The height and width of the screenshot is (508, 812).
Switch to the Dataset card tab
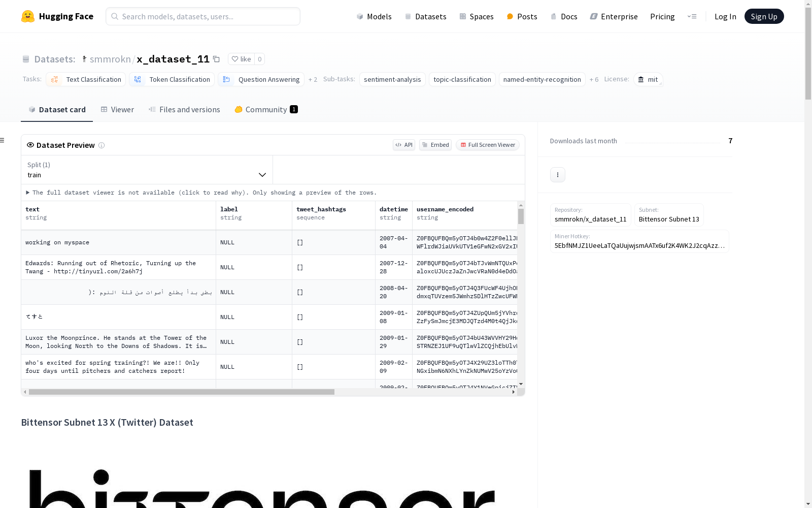click(57, 110)
